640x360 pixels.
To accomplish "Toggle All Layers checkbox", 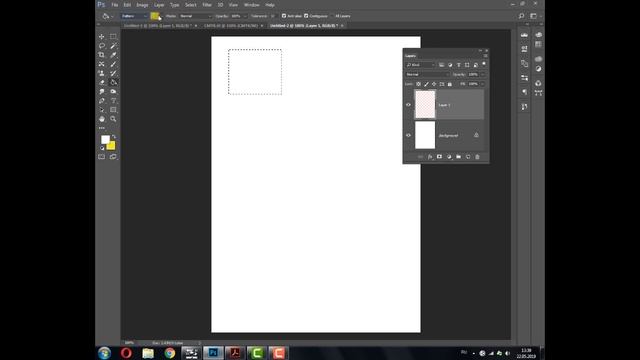I will (x=332, y=16).
